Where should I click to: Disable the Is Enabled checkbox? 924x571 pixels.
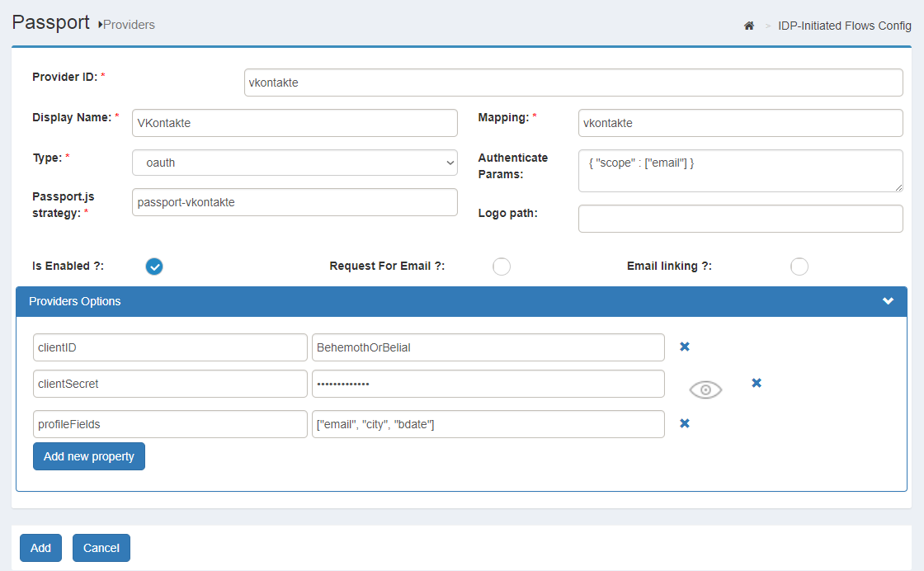click(154, 267)
